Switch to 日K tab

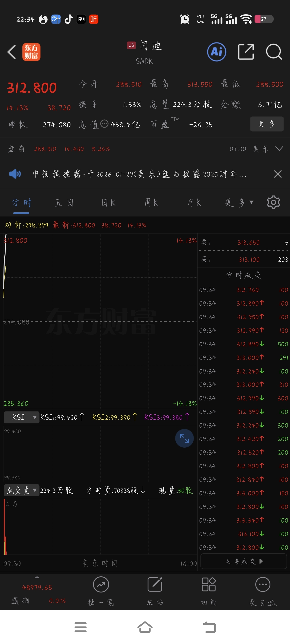click(x=108, y=202)
